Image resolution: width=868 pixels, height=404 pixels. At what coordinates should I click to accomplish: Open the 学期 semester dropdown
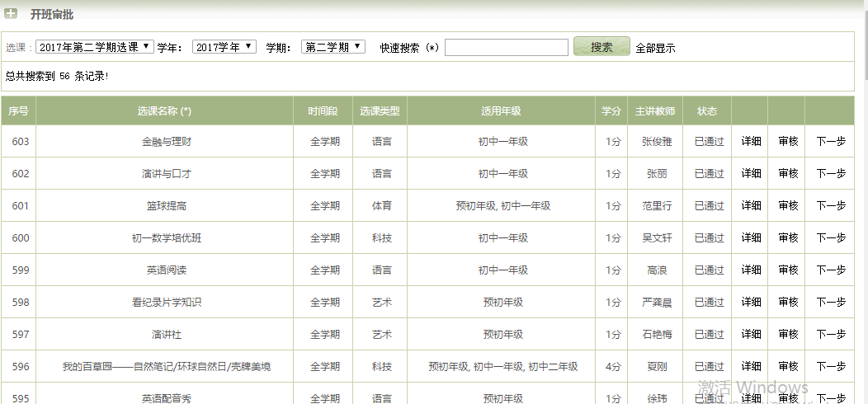(333, 47)
